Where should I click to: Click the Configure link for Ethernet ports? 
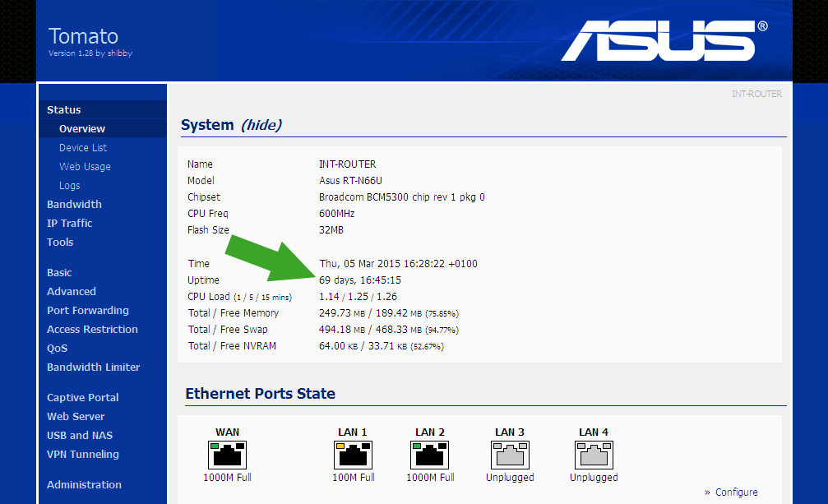[736, 492]
